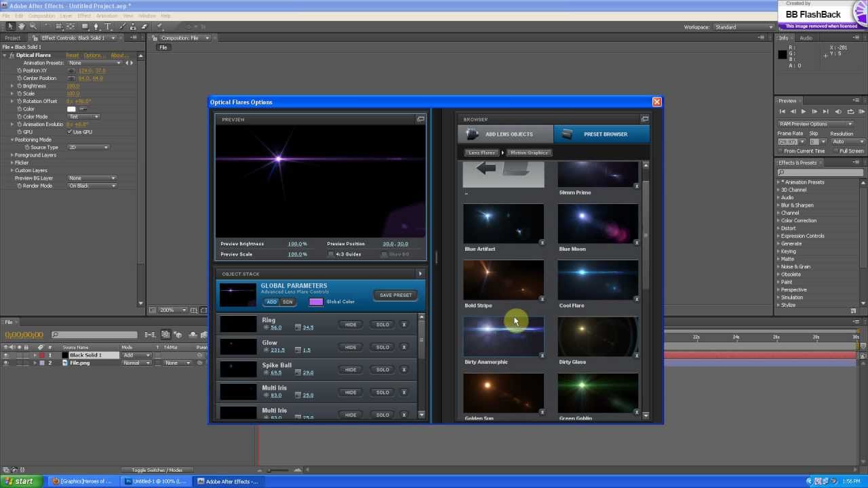Click the Position XY crosshair picker

[72, 70]
